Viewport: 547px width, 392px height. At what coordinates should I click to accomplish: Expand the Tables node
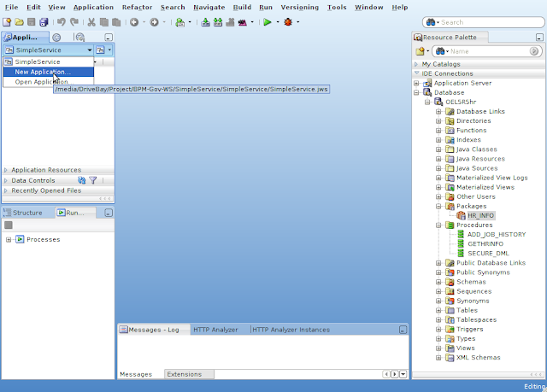click(438, 310)
